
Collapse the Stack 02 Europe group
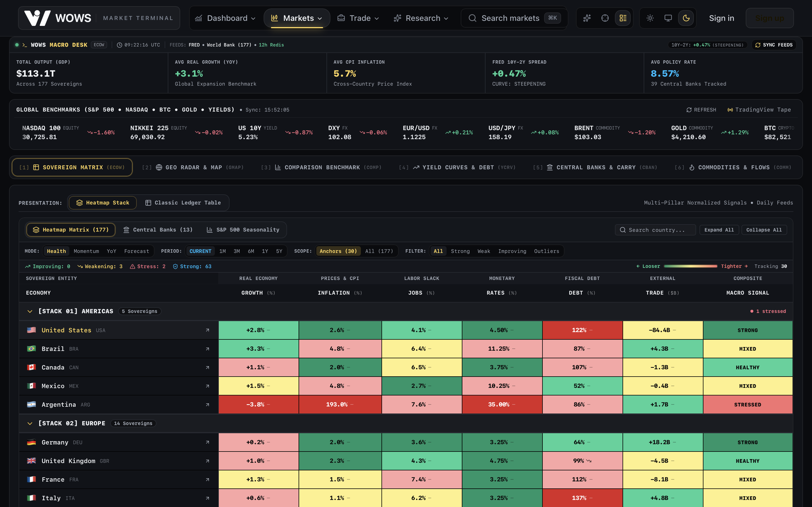point(30,424)
